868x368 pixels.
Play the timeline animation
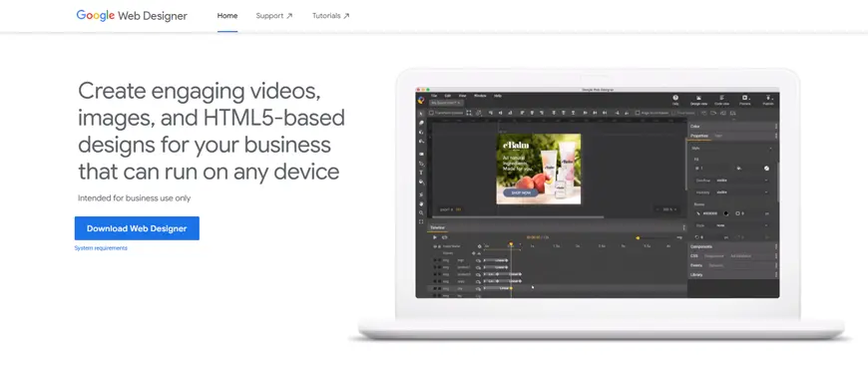435,237
